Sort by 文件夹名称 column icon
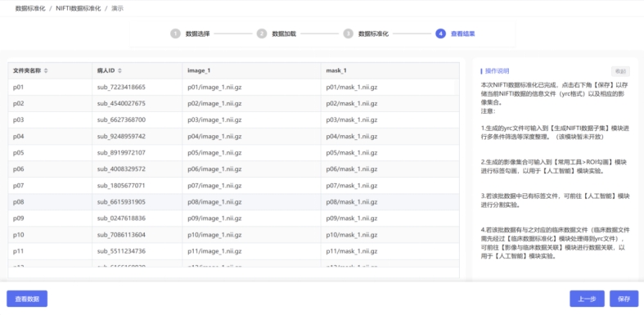 [46, 70]
